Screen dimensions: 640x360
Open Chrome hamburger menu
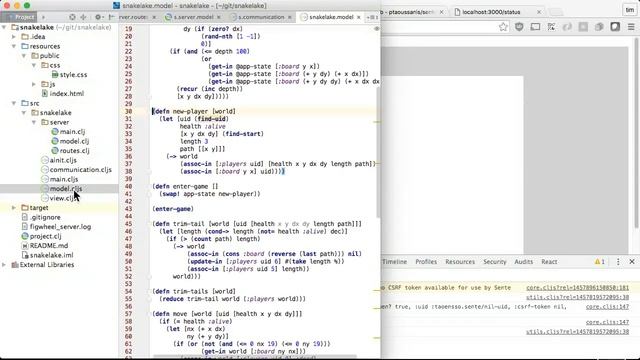[631, 27]
